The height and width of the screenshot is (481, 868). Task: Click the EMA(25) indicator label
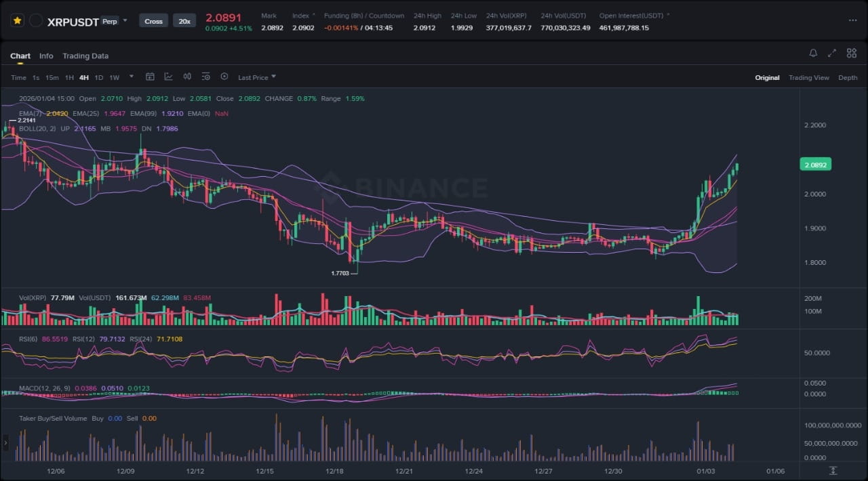click(x=85, y=114)
